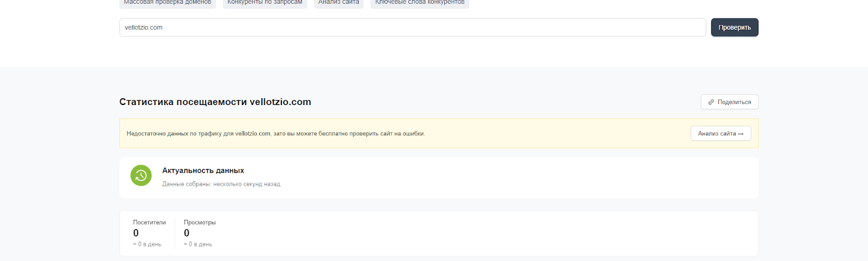Click the Посетители stat label
This screenshot has width=868, height=261.
click(x=149, y=223)
